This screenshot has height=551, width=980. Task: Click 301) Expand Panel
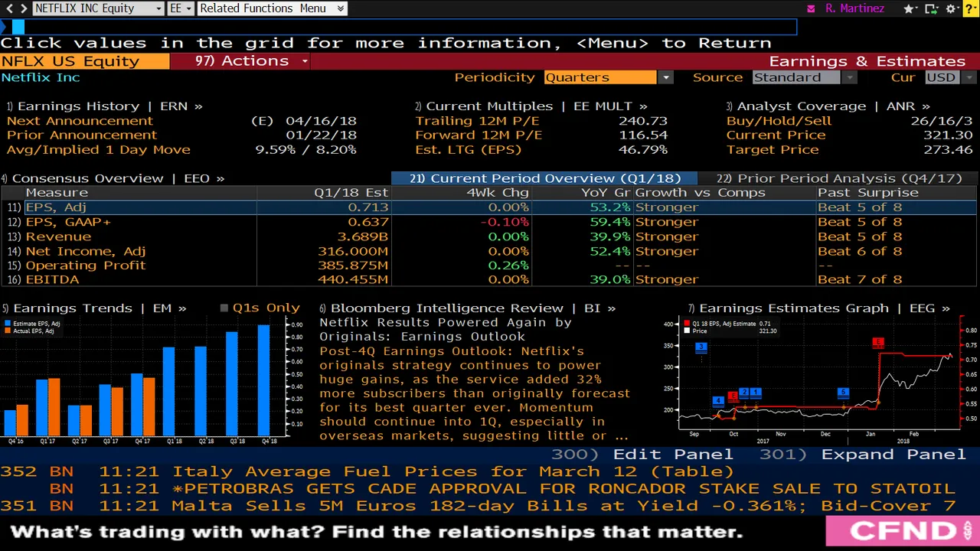[x=862, y=454]
